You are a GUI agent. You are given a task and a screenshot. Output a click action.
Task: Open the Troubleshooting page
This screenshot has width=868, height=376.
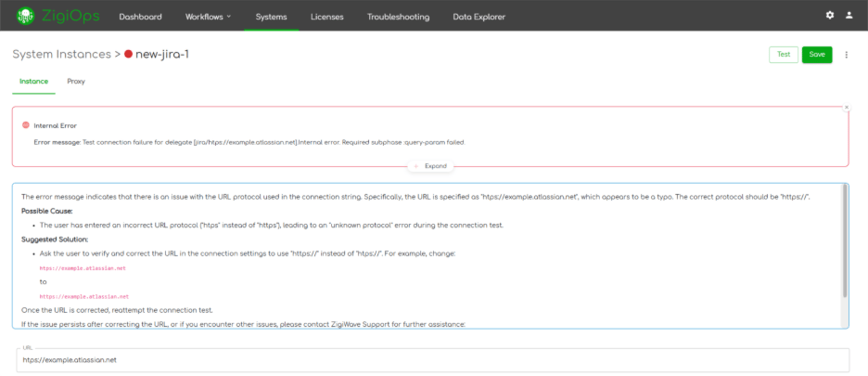point(398,17)
